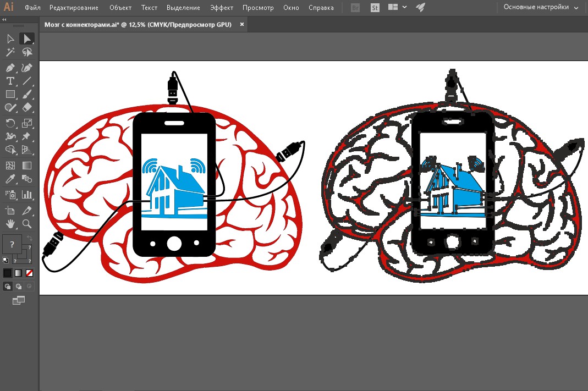Open Adobe Bridge with the Br button
Viewport: 588px width, 391px height.
click(355, 8)
